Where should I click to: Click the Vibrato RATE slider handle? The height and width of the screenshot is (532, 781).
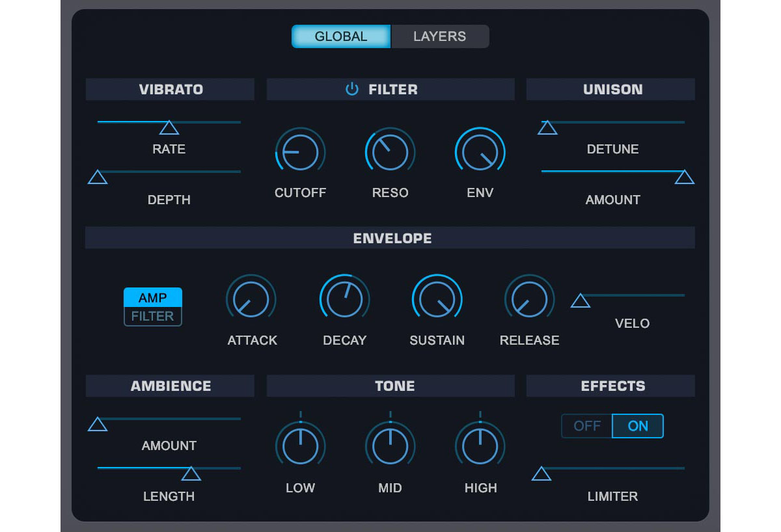coord(169,127)
